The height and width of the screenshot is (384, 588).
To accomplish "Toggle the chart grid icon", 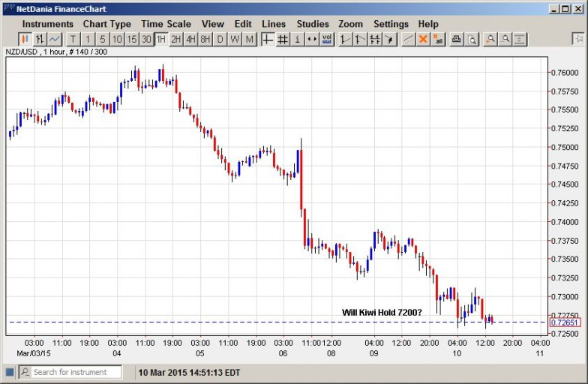I will coord(282,39).
